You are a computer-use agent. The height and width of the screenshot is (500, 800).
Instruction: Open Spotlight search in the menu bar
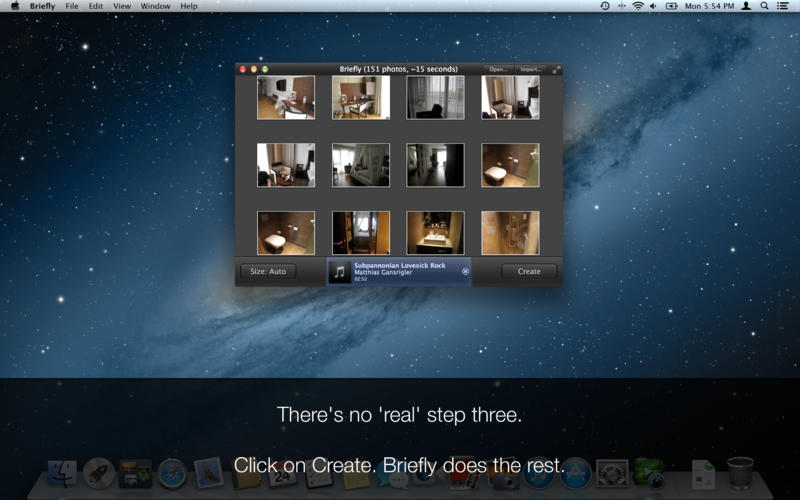coord(765,6)
